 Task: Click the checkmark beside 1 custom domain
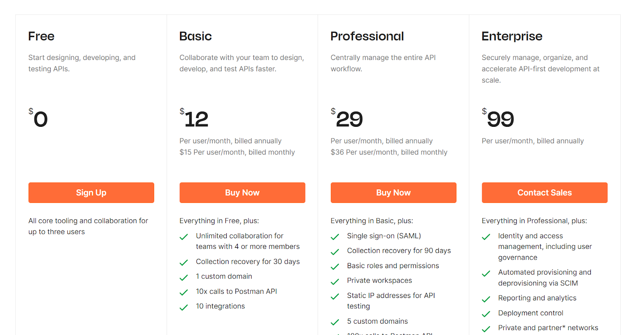coord(184,277)
